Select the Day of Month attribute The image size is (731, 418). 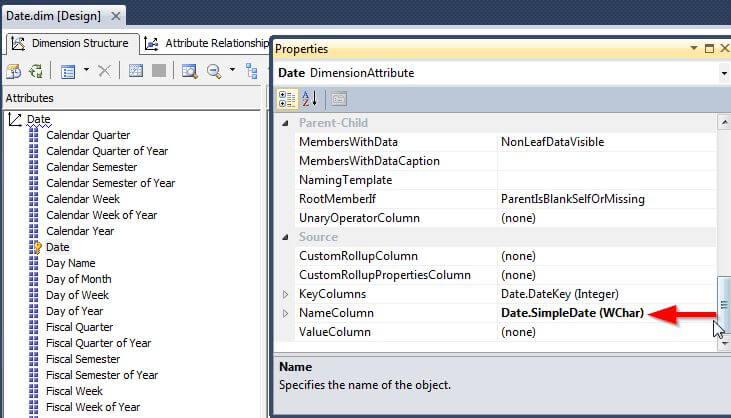pos(78,279)
